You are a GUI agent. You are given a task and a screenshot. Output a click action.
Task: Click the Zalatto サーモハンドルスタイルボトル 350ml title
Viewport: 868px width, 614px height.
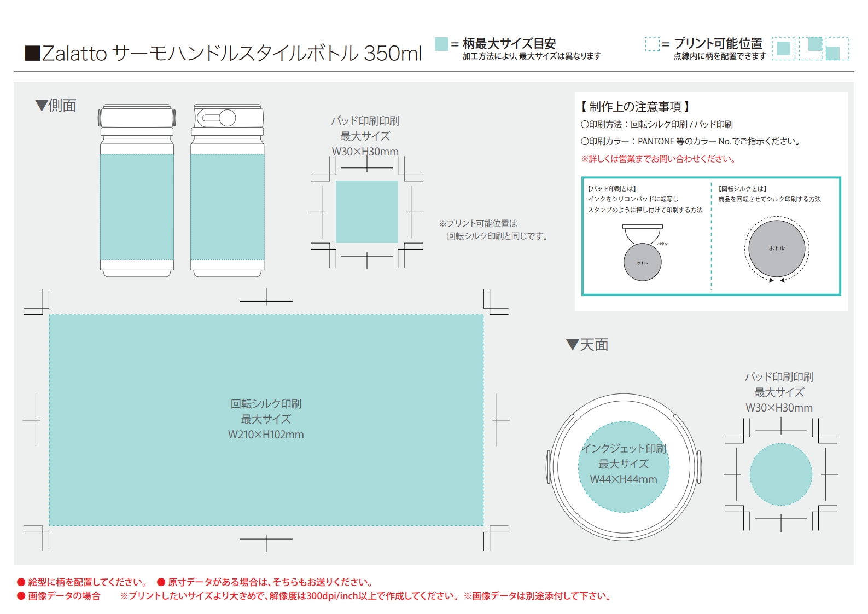[x=224, y=53]
